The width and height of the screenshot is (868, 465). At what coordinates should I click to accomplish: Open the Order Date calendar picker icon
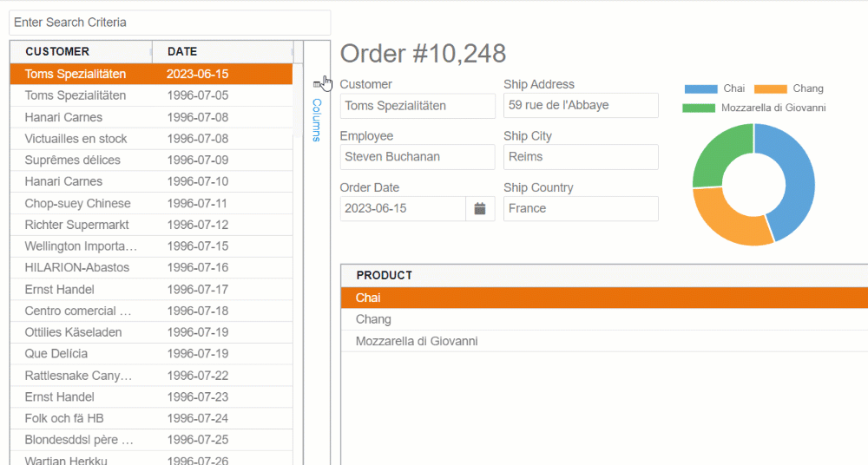pyautogui.click(x=480, y=209)
